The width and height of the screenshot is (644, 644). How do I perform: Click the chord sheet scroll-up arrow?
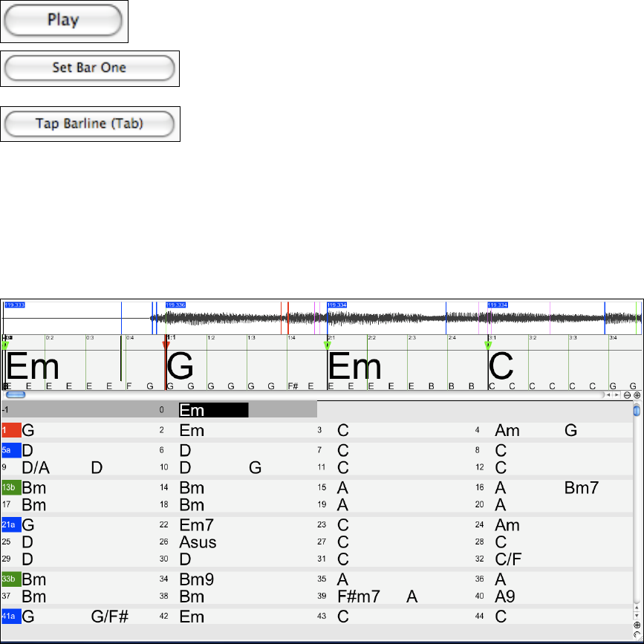pos(637,608)
